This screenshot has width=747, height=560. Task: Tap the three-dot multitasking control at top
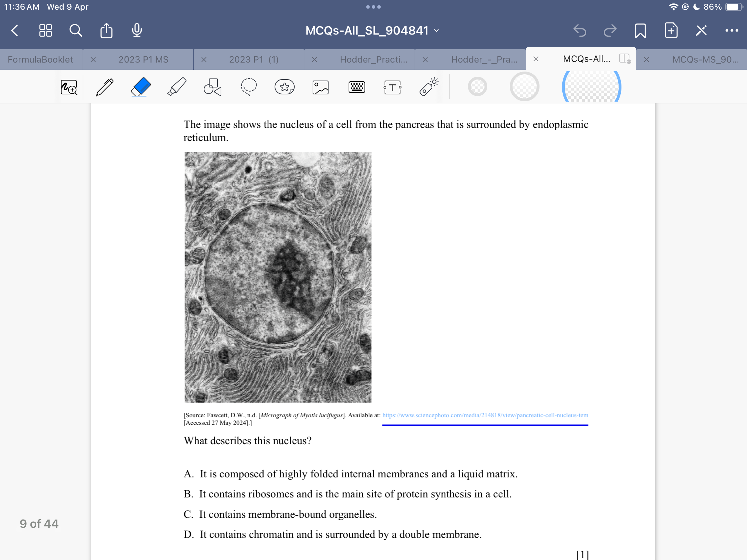click(373, 7)
